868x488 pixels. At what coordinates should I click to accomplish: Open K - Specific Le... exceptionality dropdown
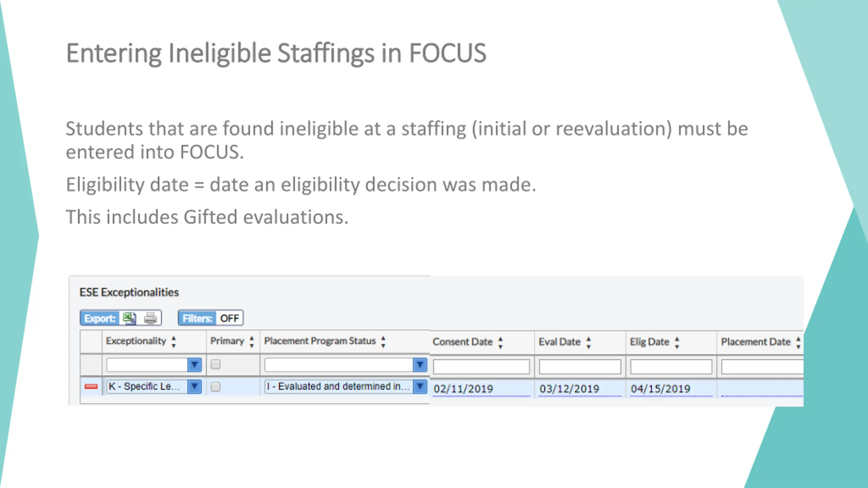pyautogui.click(x=154, y=387)
